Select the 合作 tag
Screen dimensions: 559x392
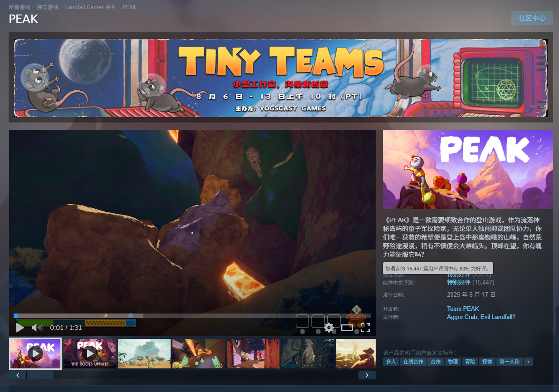436,362
